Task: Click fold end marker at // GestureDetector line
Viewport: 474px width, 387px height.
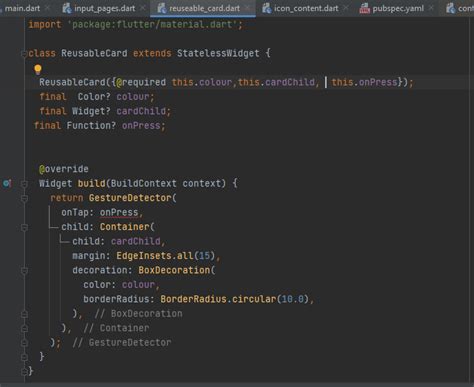Action: pos(24,343)
